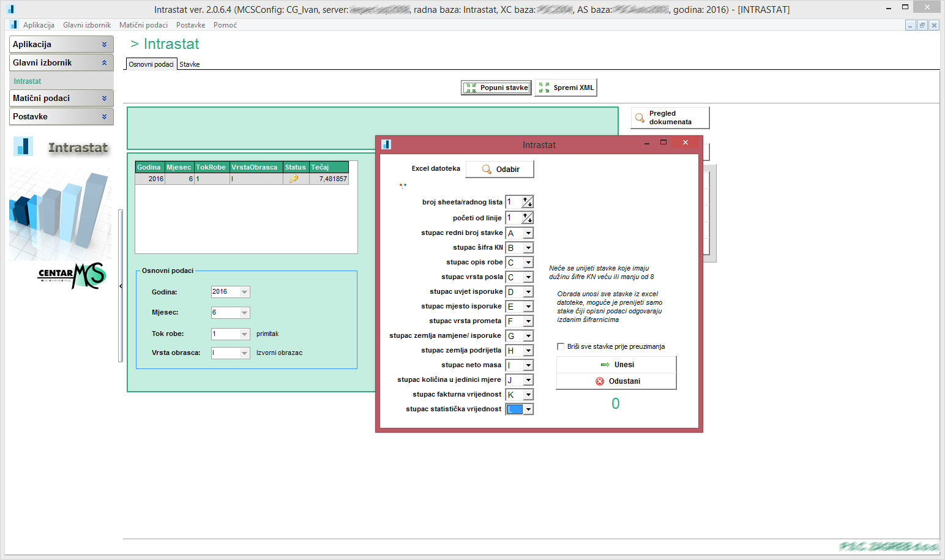Enable 'Briši sve stavke prije preuzimanja' checkbox

(x=561, y=346)
